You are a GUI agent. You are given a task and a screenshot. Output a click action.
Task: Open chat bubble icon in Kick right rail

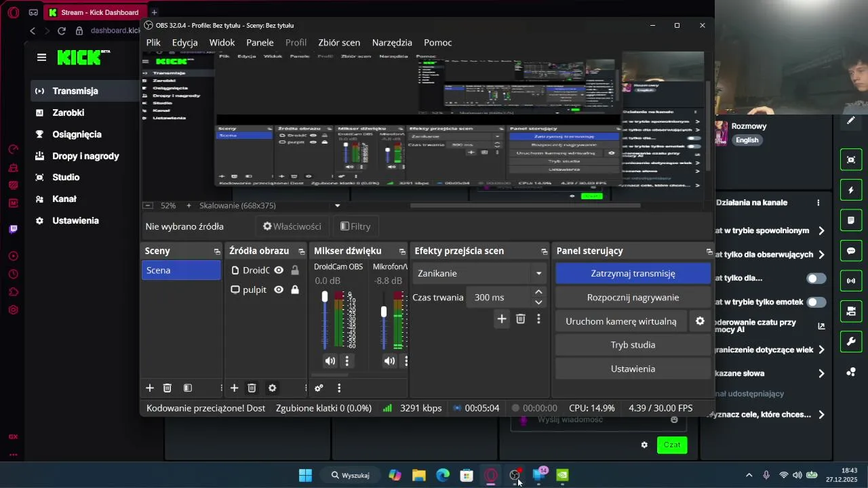pos(851,251)
